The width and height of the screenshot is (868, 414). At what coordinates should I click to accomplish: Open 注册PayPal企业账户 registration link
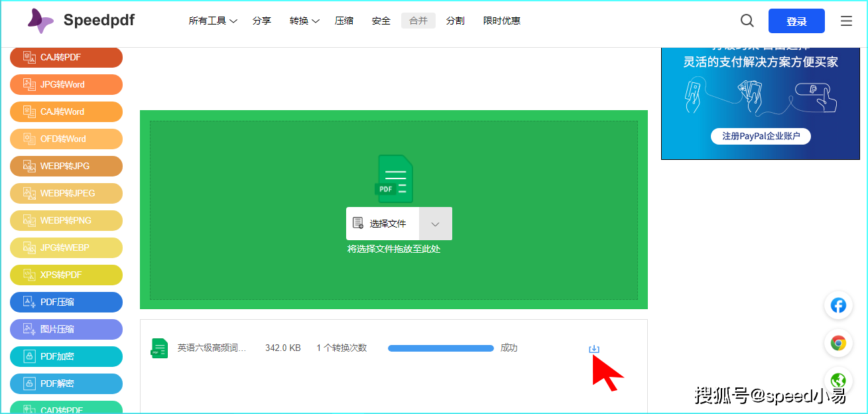pos(760,136)
